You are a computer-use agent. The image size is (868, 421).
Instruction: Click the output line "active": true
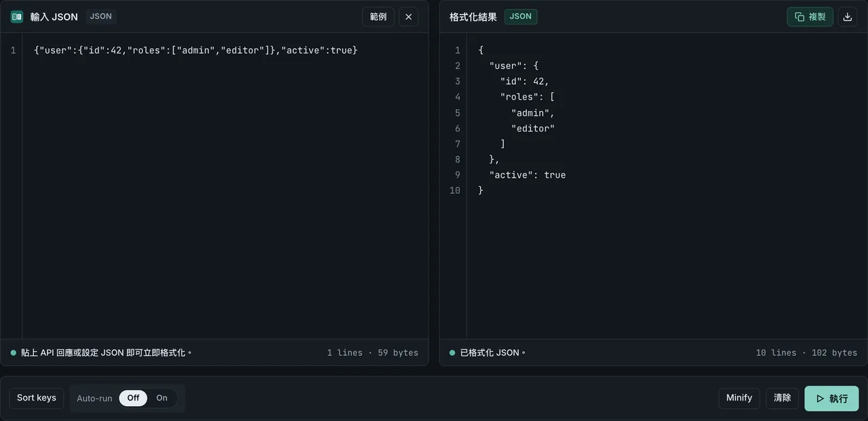[x=527, y=175]
